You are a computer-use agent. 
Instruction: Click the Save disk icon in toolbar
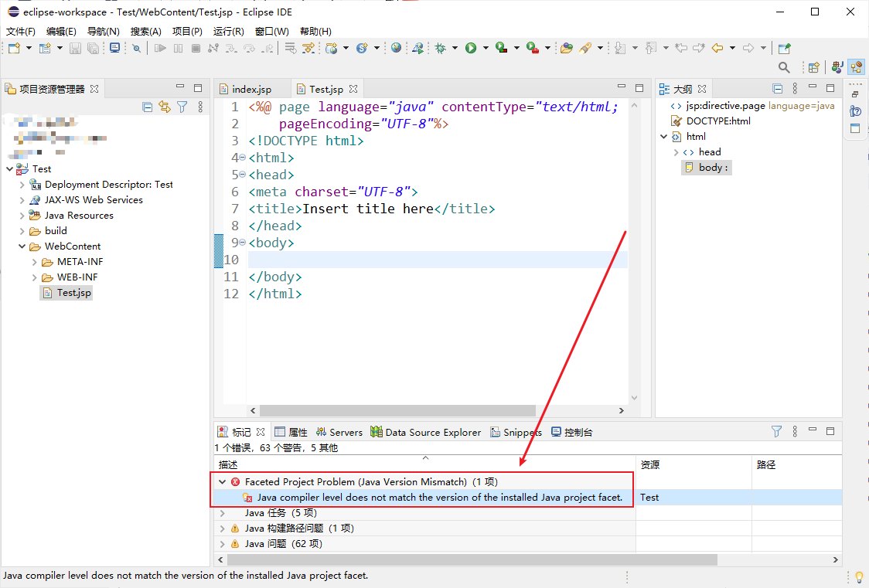(x=75, y=48)
